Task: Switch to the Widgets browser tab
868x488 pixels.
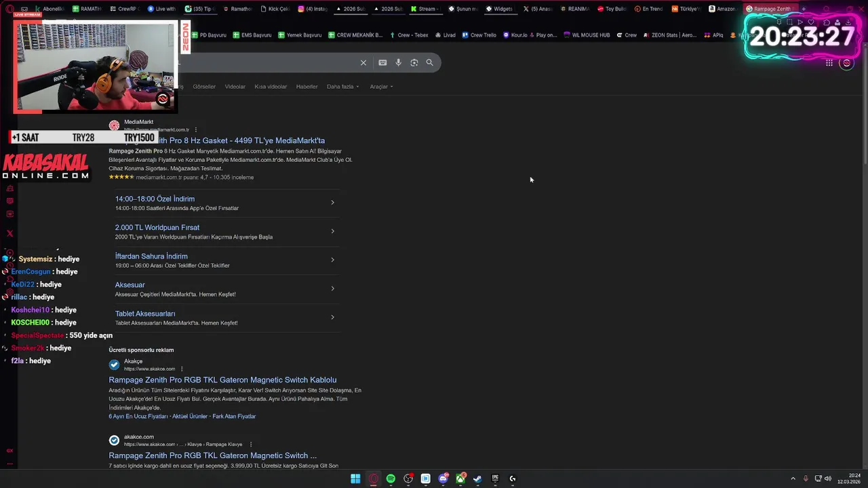Action: [x=500, y=9]
